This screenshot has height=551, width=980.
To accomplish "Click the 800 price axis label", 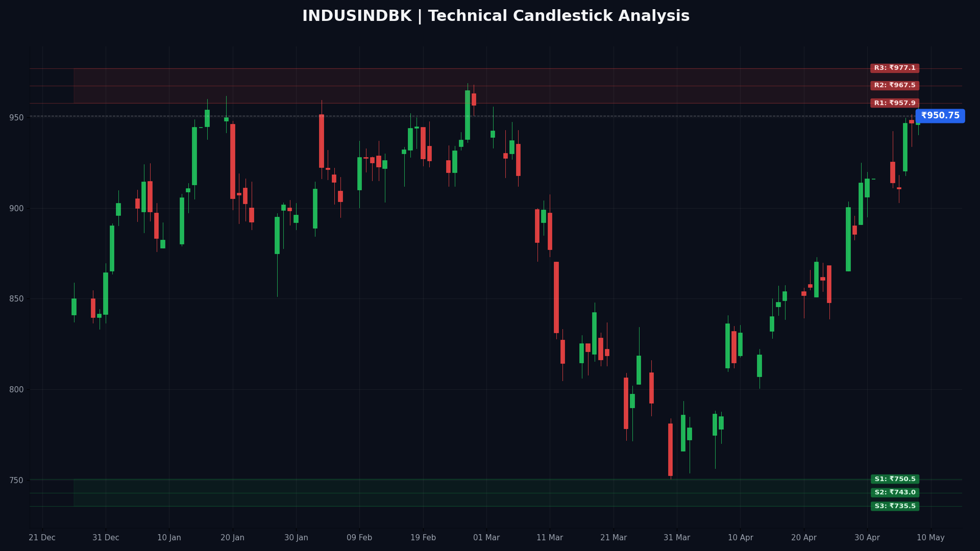I will [16, 390].
